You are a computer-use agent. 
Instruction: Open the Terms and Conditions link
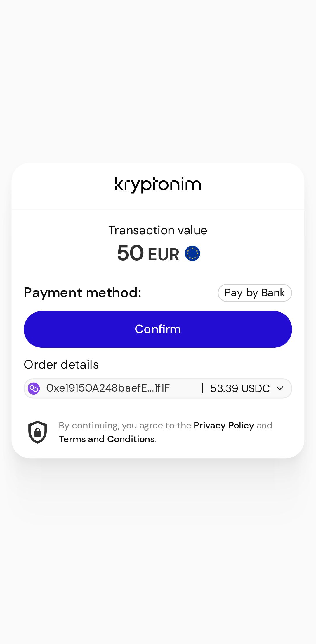[x=107, y=439]
